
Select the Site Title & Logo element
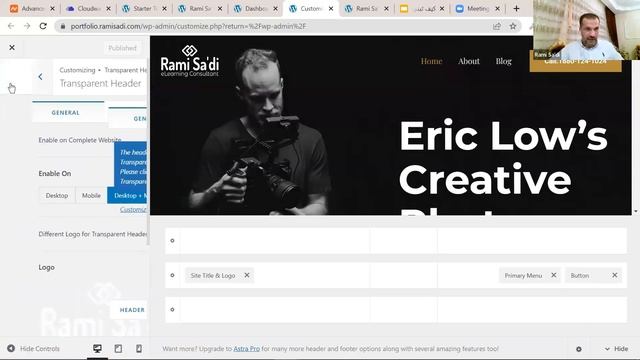(x=213, y=276)
